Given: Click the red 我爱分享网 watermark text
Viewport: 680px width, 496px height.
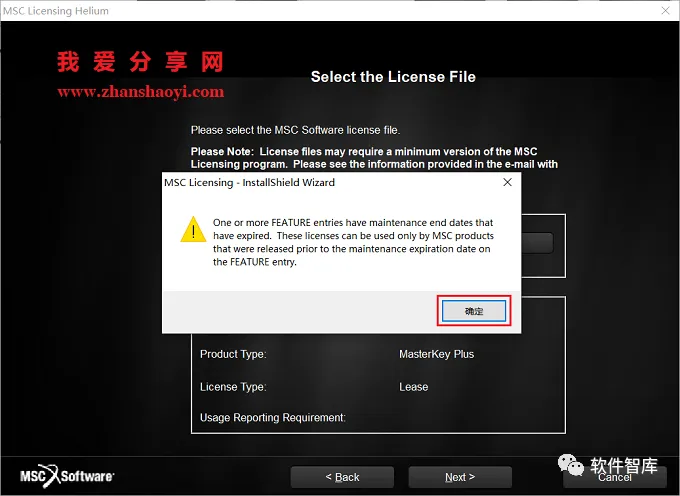Looking at the screenshot, I should tap(140, 62).
